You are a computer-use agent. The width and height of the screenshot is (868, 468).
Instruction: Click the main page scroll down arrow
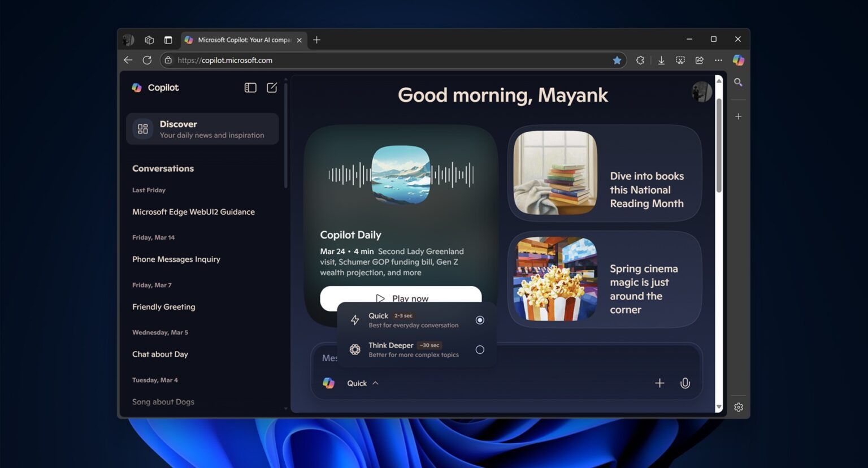click(719, 407)
